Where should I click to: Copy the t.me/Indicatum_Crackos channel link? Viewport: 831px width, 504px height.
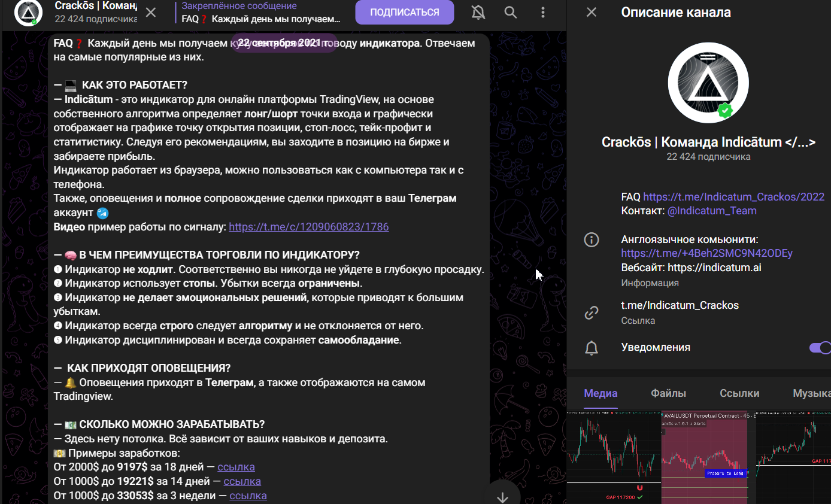coord(680,305)
